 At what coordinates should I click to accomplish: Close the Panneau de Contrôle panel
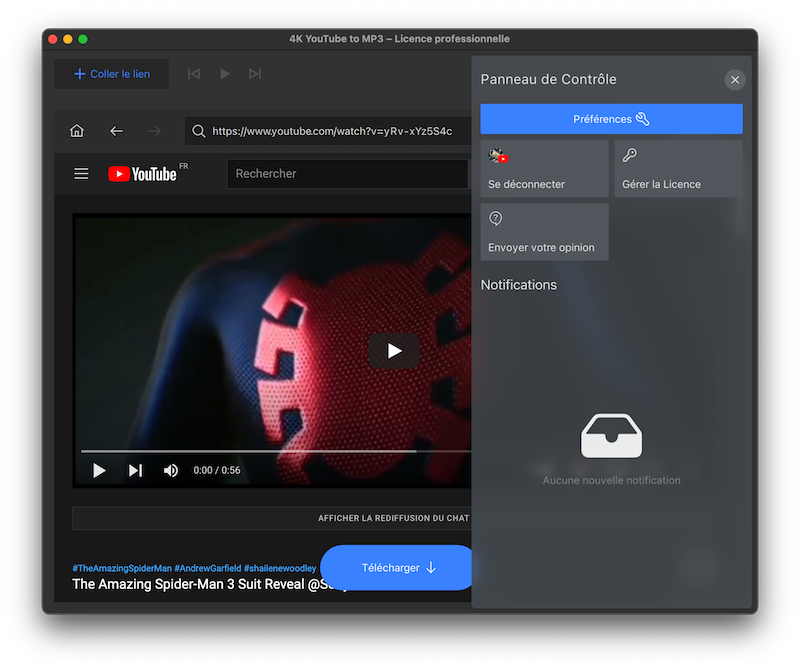click(x=735, y=80)
